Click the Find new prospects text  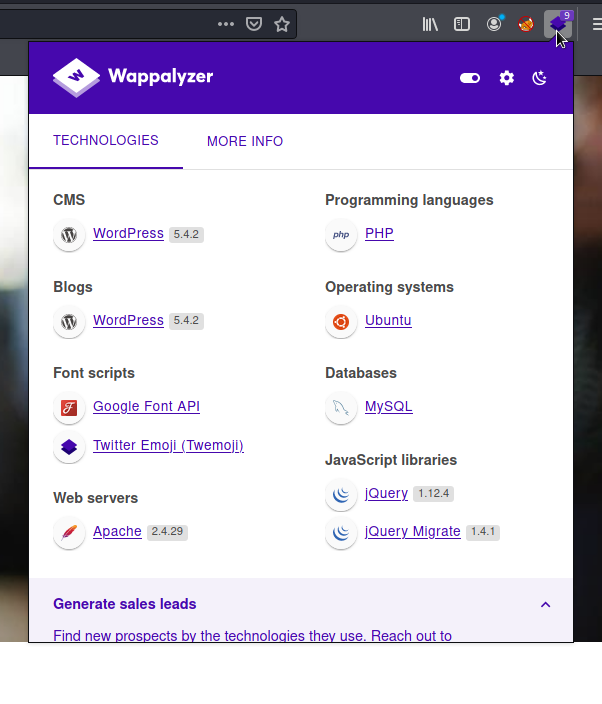[x=252, y=635]
